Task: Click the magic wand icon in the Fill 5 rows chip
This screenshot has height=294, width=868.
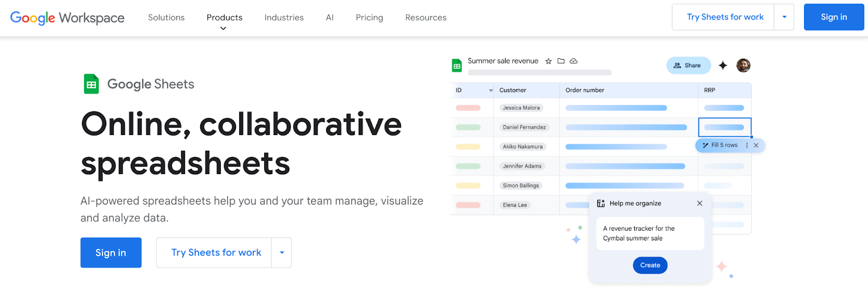Action: coord(705,145)
